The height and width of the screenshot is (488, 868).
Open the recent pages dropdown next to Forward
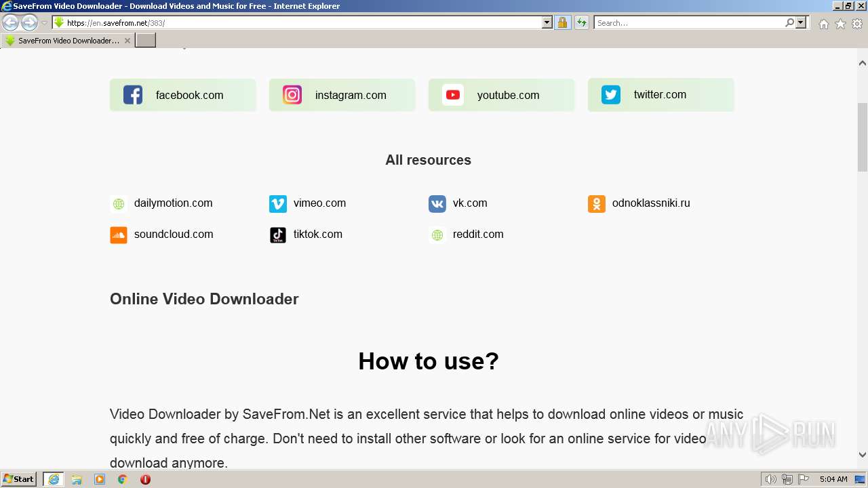[x=44, y=23]
